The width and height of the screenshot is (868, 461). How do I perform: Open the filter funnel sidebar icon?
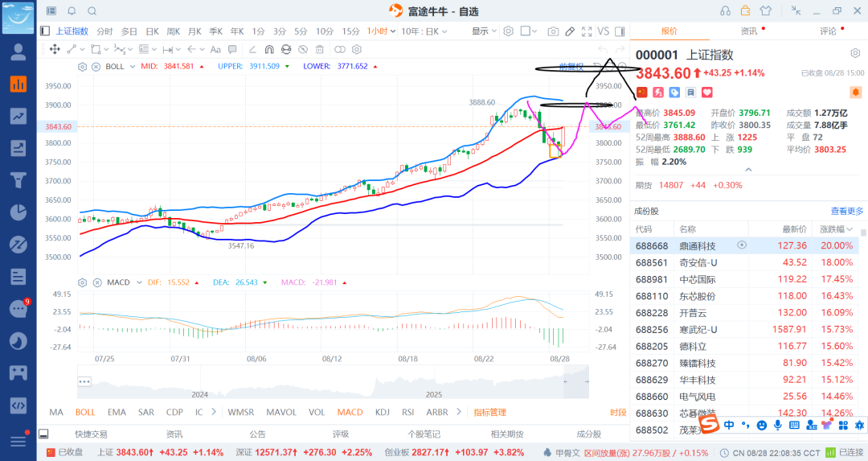pyautogui.click(x=18, y=180)
